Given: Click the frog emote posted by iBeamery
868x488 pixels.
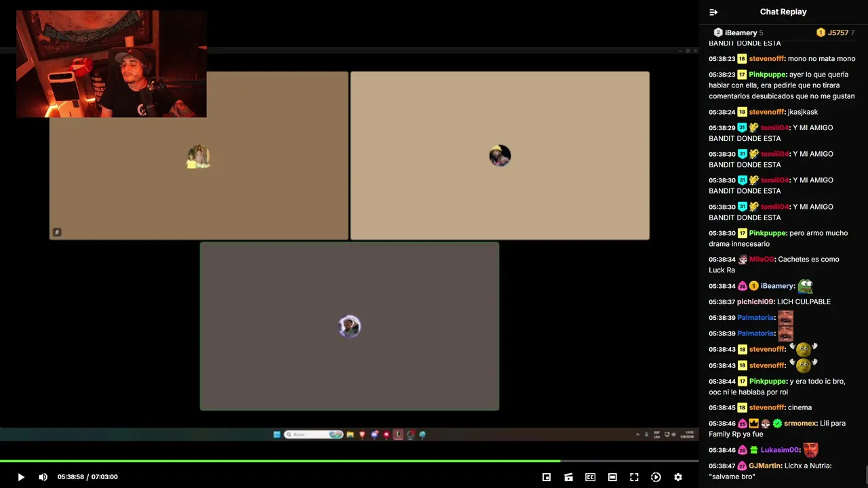Looking at the screenshot, I should (x=805, y=286).
